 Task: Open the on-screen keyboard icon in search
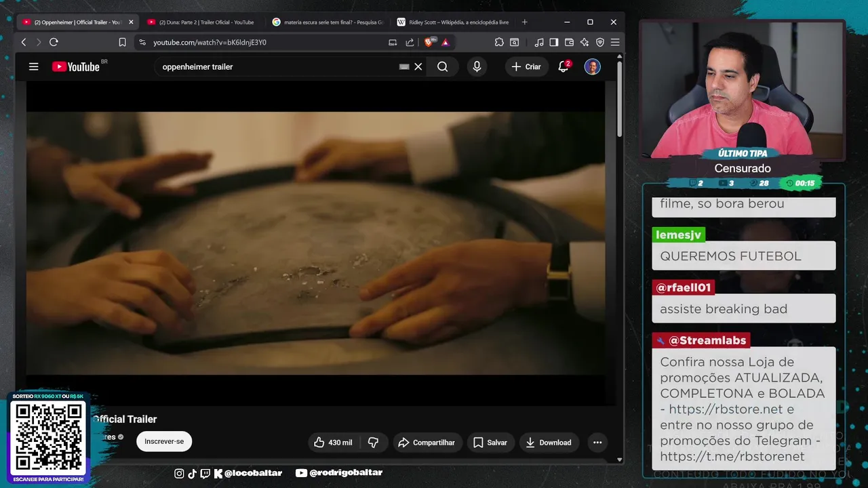404,66
